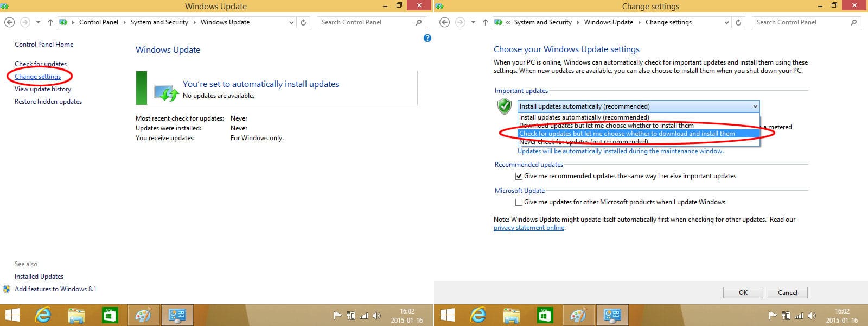Click power battery icon in right tray
This screenshot has width=868, height=326.
[x=786, y=316]
